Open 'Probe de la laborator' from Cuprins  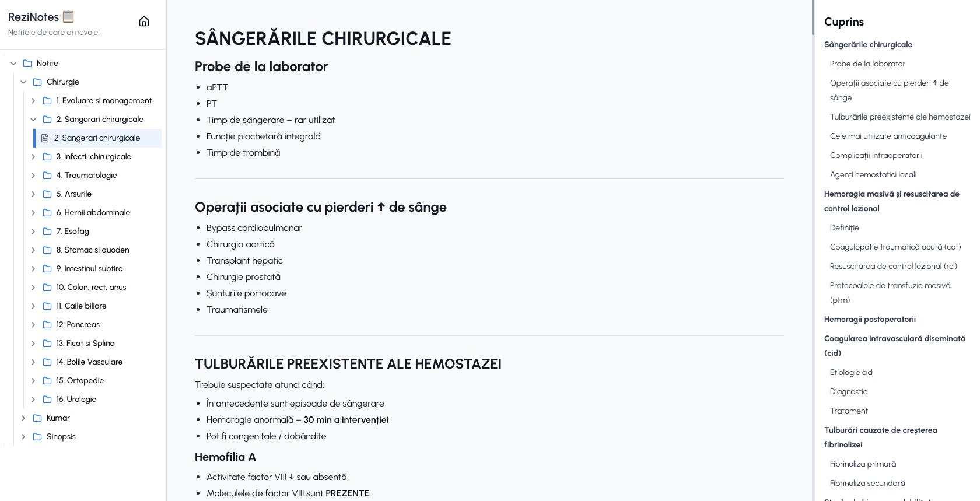[867, 64]
